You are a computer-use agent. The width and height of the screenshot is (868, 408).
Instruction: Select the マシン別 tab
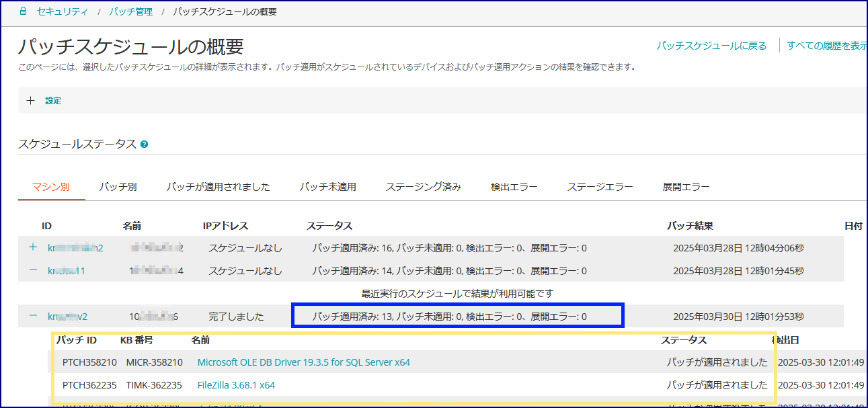point(51,187)
